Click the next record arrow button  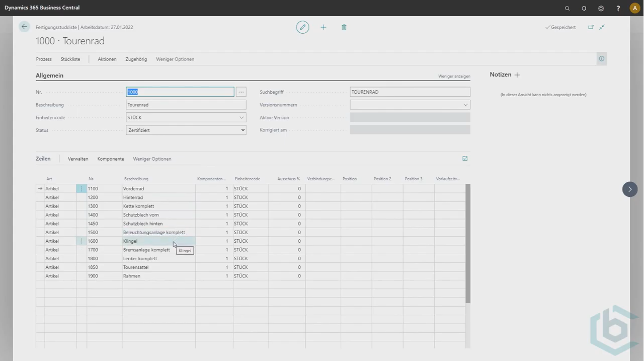pos(630,189)
